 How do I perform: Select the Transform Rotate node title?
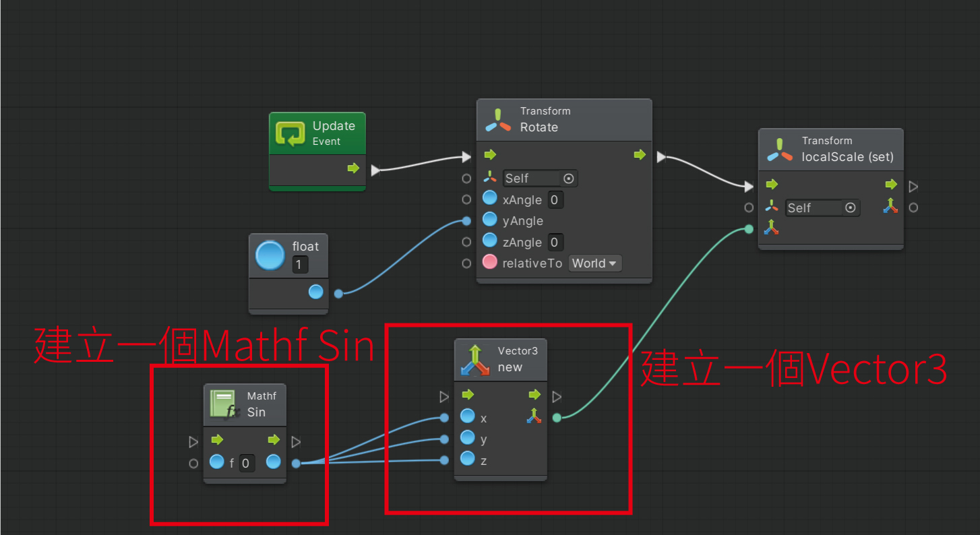tap(539, 127)
